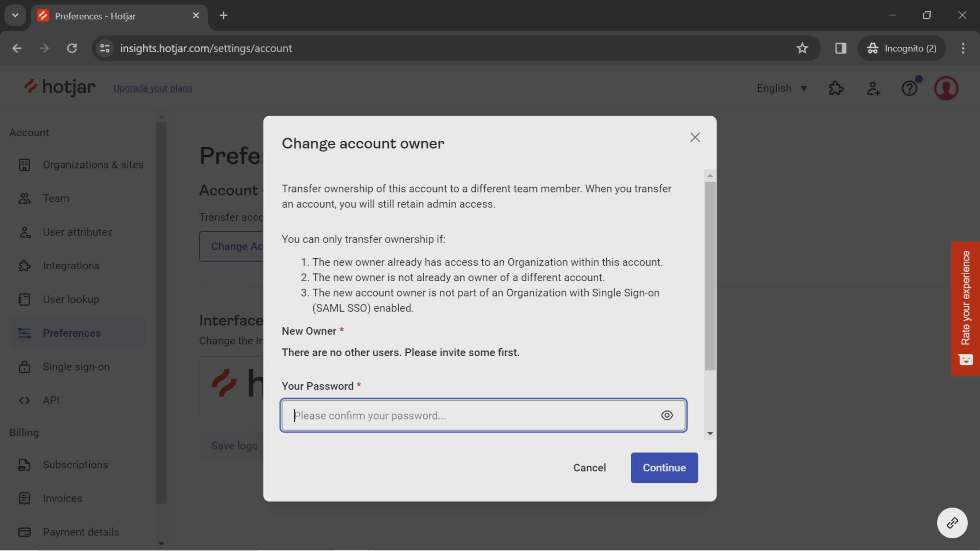This screenshot has height=551, width=980.
Task: Click the password confirmation input field
Action: pos(483,415)
